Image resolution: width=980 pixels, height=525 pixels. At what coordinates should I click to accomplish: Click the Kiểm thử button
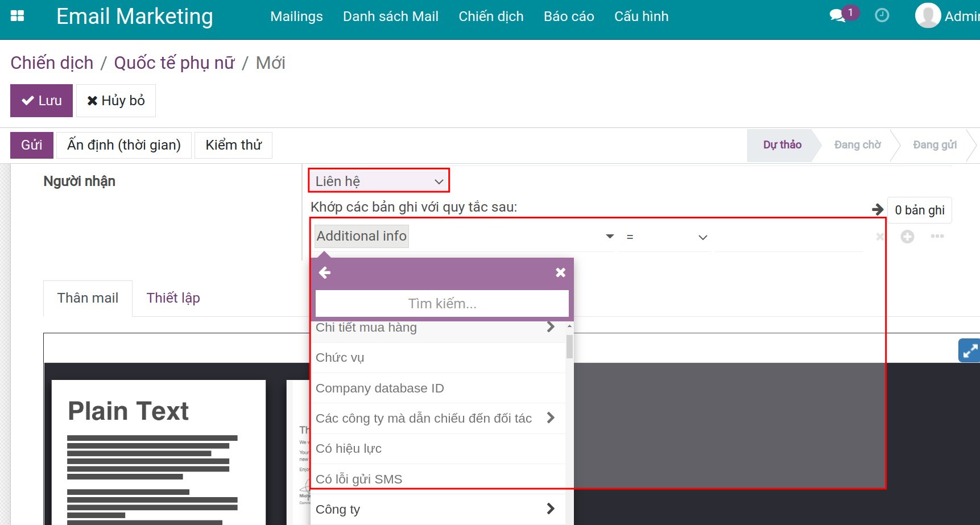click(233, 145)
